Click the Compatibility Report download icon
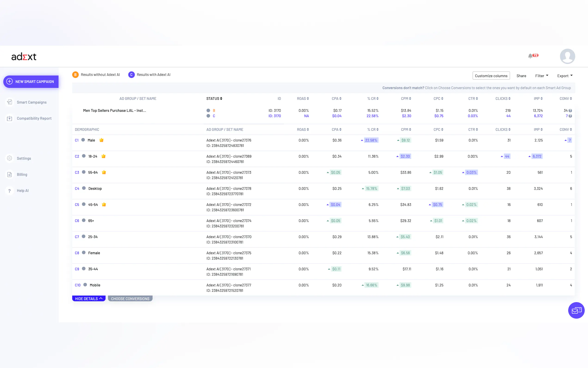 (9, 118)
